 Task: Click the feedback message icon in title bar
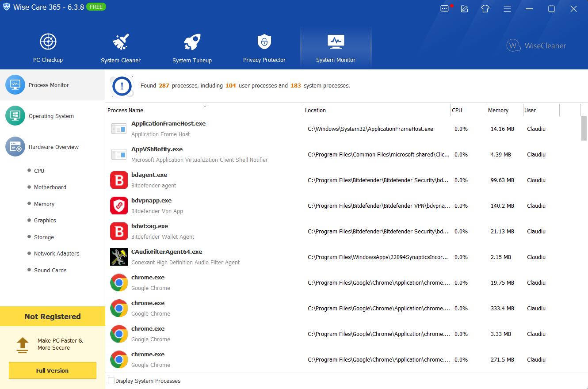pyautogui.click(x=444, y=8)
